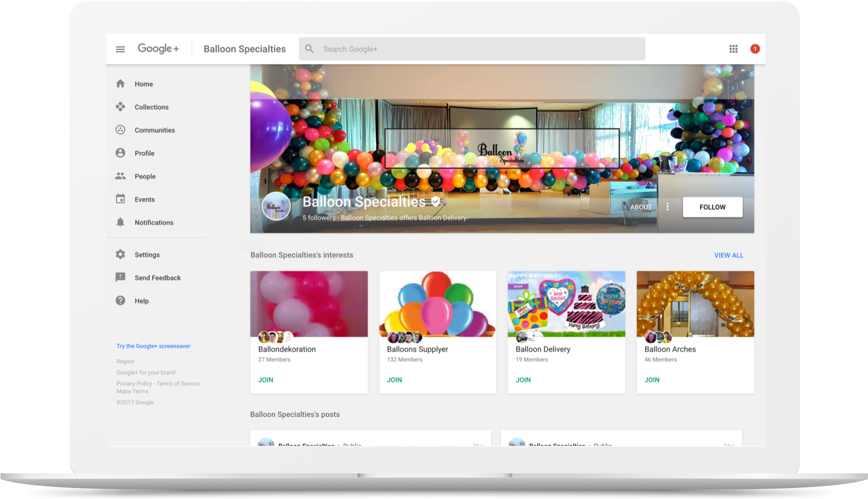The width and height of the screenshot is (868, 499).
Task: Click the search magnifier icon
Action: coord(309,49)
